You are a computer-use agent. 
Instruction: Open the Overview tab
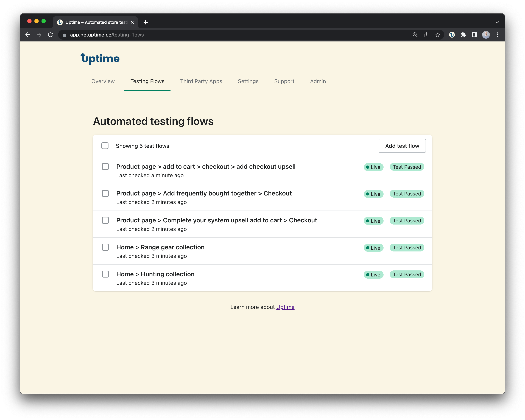coord(103,81)
